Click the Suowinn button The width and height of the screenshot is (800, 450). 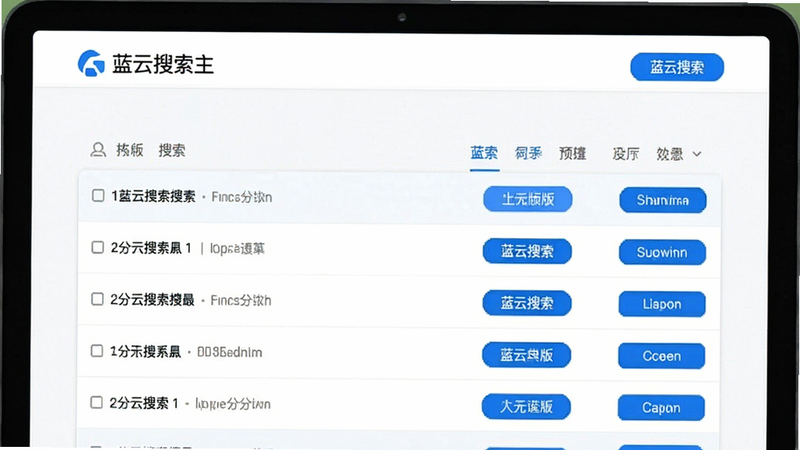[x=662, y=252]
